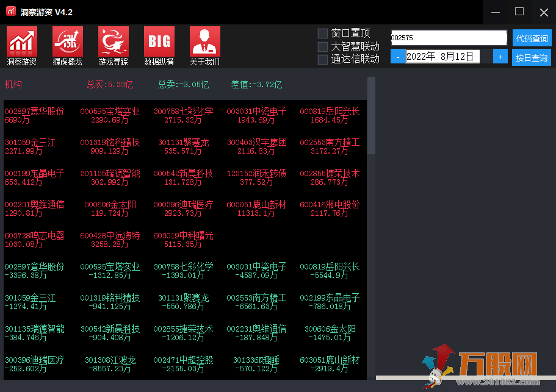Select red 003031中瓷电子 1943.69万 entry
556x392 pixels.
tap(256, 115)
